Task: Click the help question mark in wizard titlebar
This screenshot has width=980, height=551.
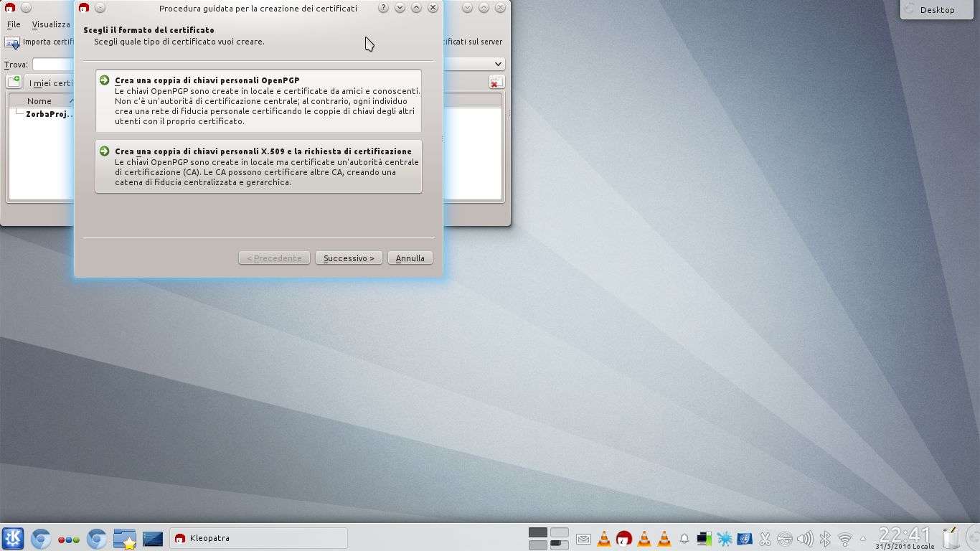Action: 383,8
